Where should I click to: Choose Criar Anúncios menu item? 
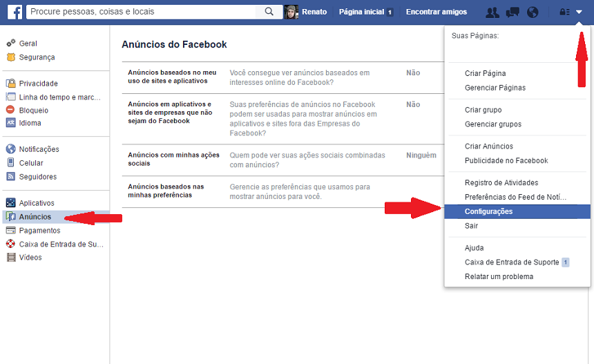click(x=489, y=146)
